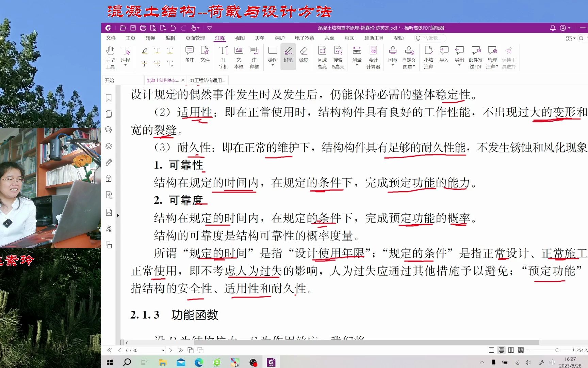Select the 手型工具 (Hand tool)
Viewport: 588px width, 368px height.
pyautogui.click(x=110, y=56)
